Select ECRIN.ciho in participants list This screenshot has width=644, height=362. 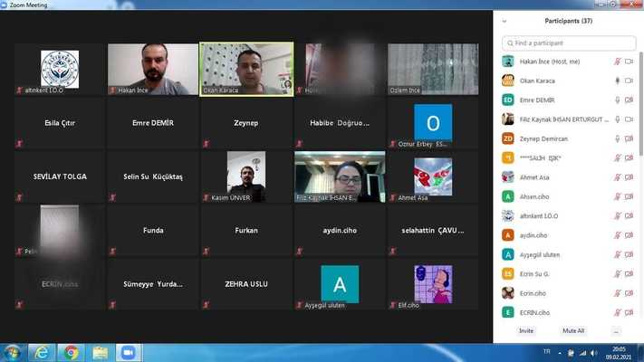pos(569,312)
